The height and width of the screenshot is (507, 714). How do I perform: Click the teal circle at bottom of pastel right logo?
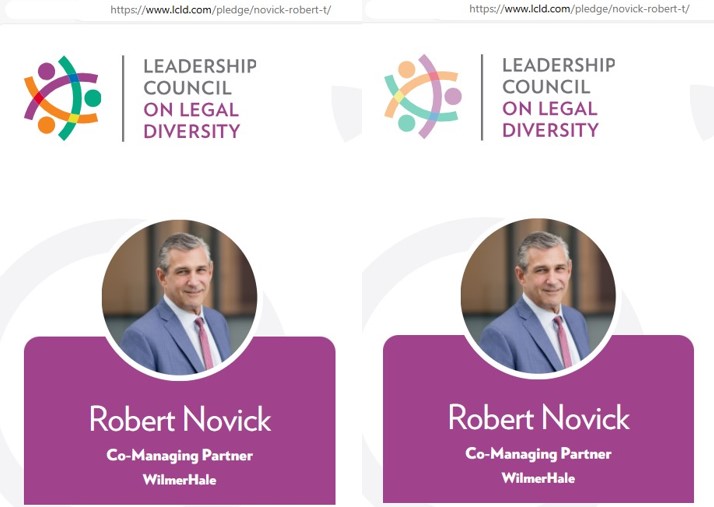coord(406,123)
